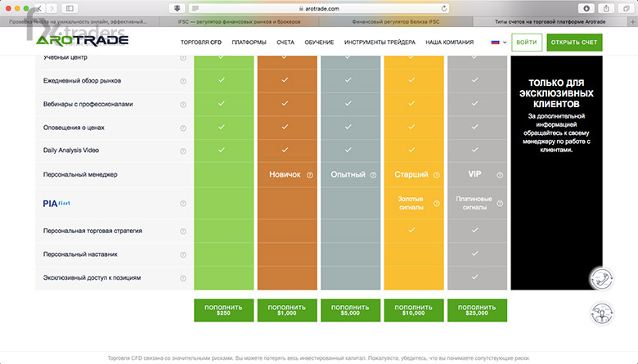Click the arotrade.com address bar
Screen dimensions: 638x364
[319, 8]
